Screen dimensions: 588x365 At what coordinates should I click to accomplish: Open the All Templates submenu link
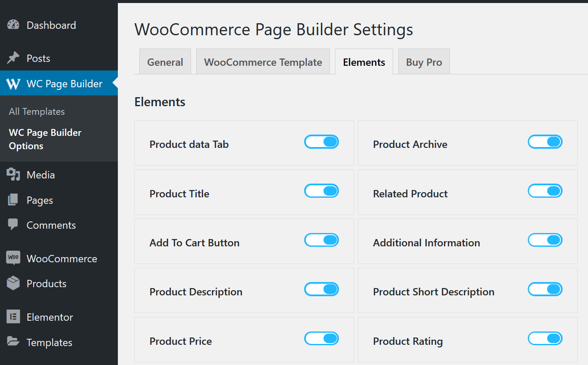37,111
